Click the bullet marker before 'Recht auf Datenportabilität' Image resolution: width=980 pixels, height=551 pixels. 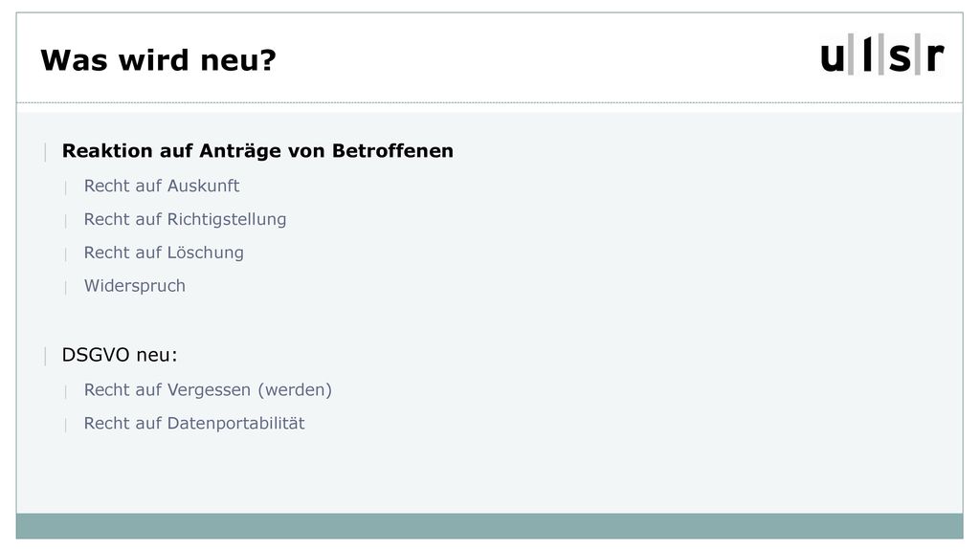click(66, 425)
